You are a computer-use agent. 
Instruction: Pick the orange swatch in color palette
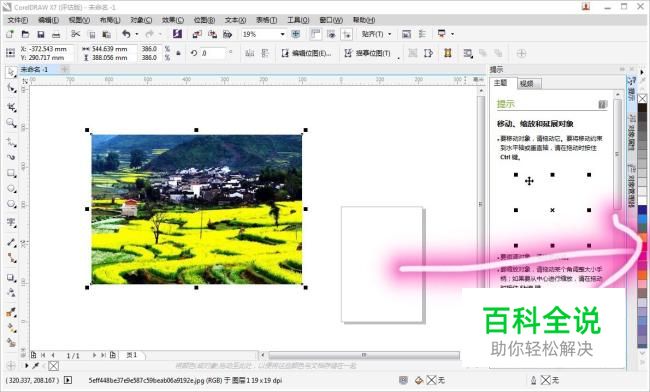[642, 274]
